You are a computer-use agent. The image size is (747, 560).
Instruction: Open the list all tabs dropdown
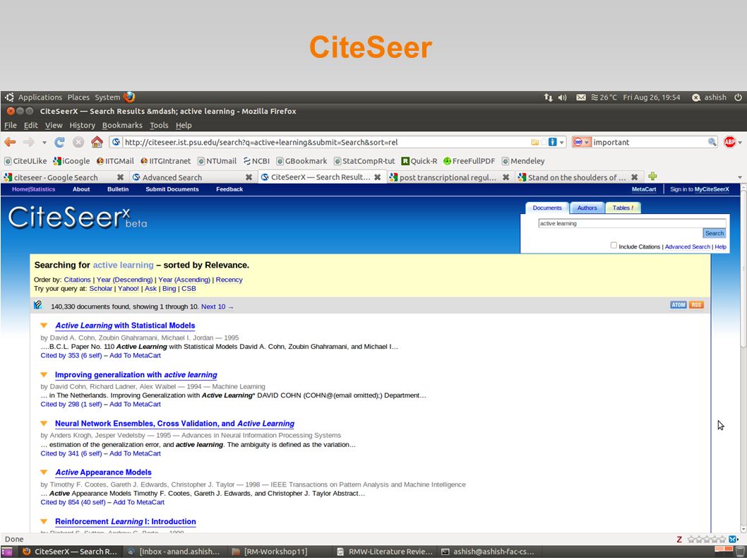[x=740, y=177]
